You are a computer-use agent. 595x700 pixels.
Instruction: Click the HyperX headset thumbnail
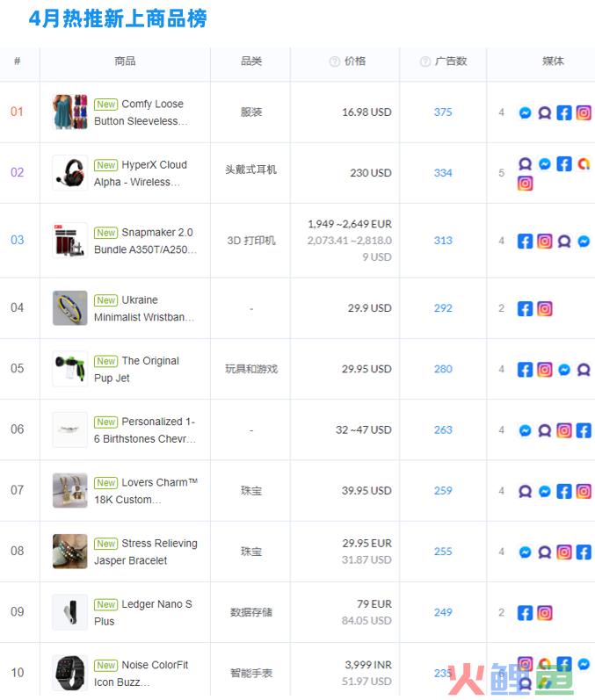[x=70, y=172]
